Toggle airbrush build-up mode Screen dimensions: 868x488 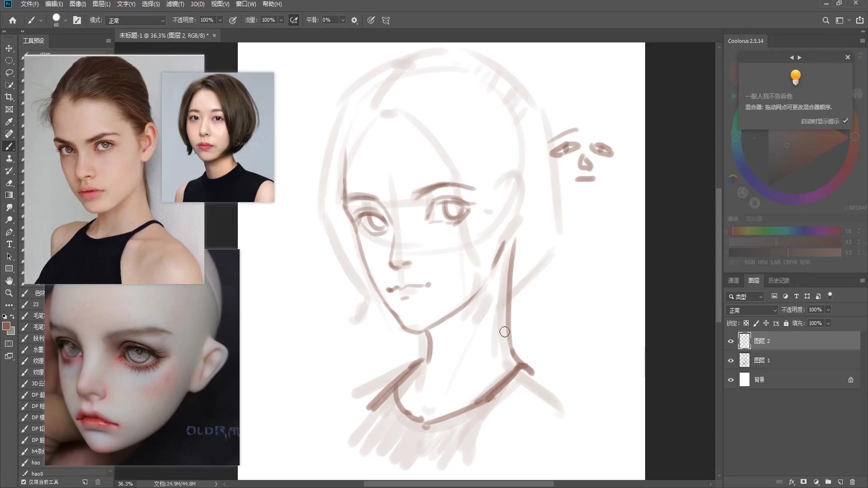pos(294,20)
